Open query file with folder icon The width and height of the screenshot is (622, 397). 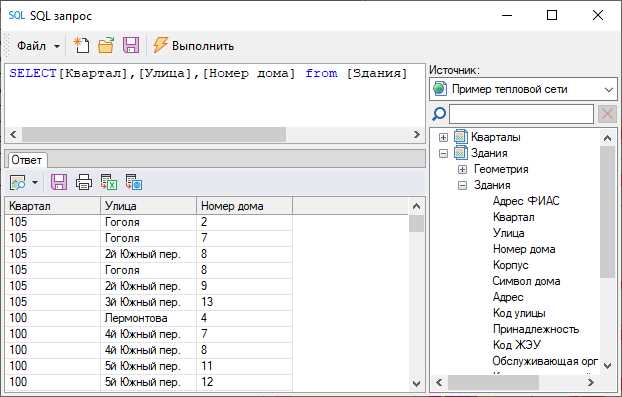click(x=106, y=45)
